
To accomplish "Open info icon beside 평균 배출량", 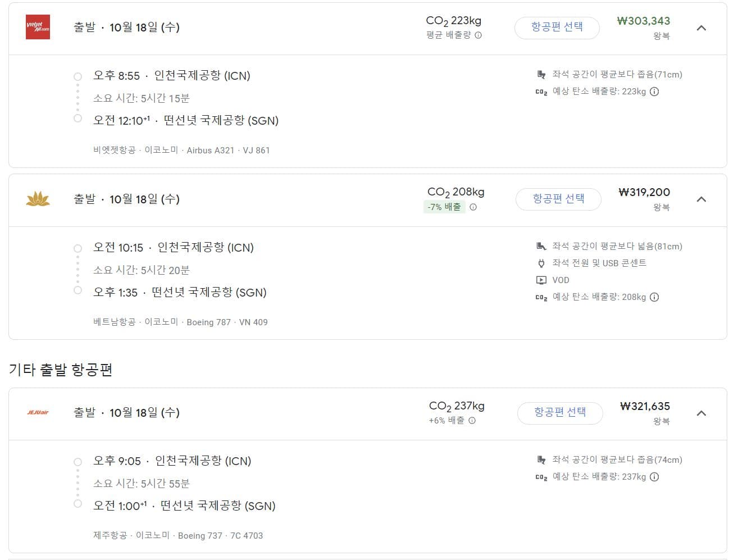I will click(479, 35).
